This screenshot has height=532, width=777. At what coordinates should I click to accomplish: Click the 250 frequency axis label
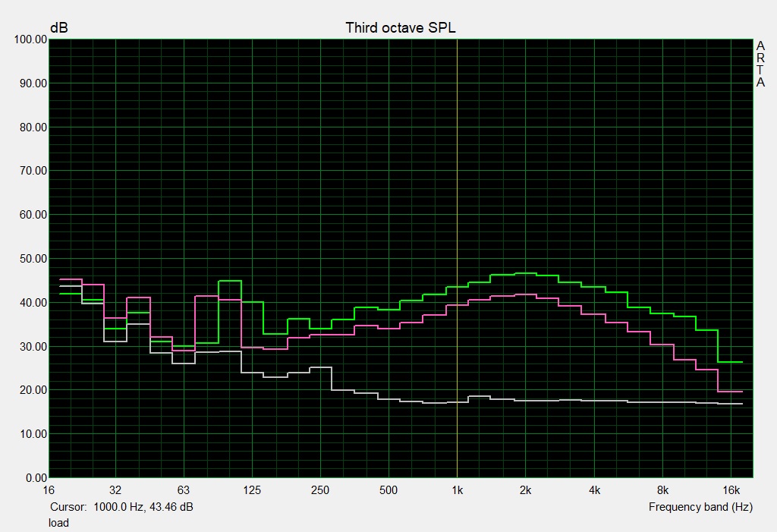tap(320, 490)
